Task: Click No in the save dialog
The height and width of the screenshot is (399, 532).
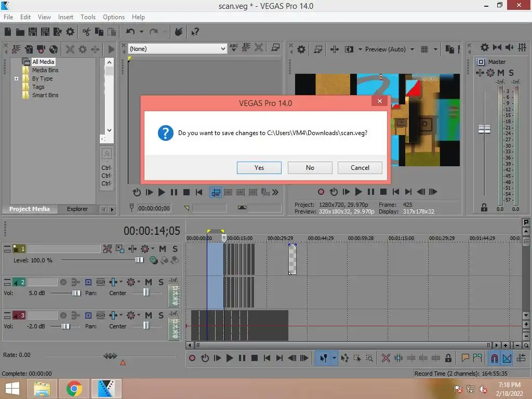Action: coord(310,168)
